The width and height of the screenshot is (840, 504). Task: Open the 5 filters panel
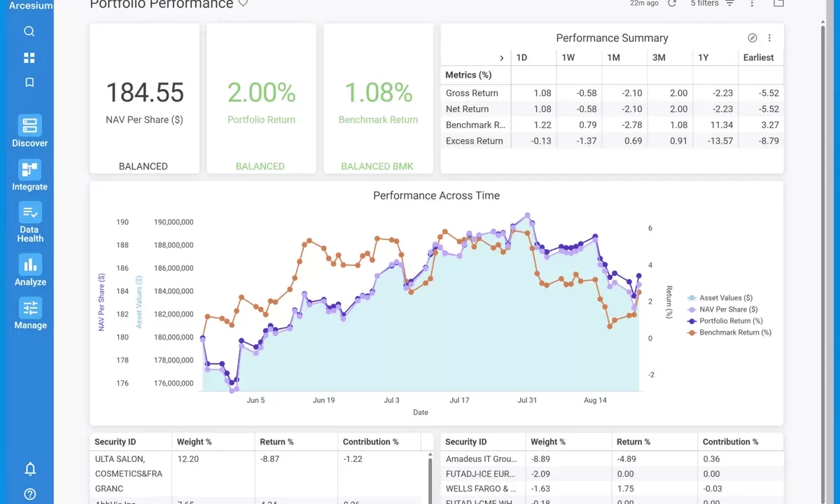(x=712, y=3)
